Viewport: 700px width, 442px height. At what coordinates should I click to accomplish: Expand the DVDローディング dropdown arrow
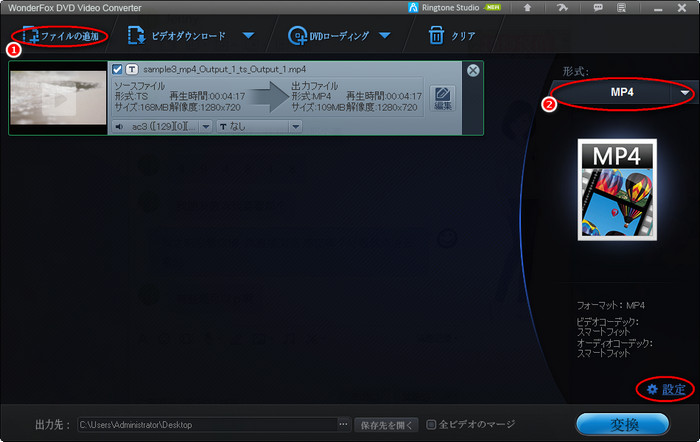pyautogui.click(x=384, y=35)
